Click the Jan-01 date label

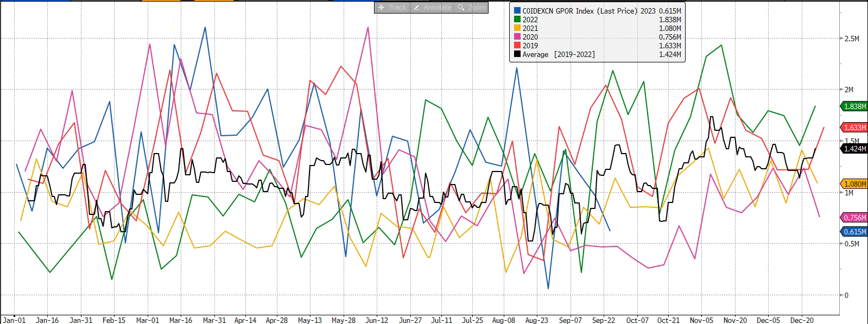(14, 320)
